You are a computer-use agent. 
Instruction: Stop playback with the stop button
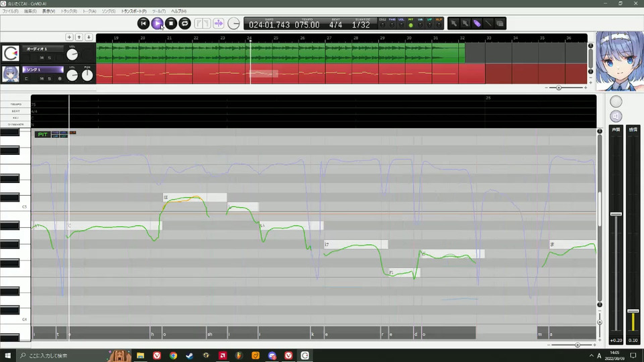coord(171,23)
